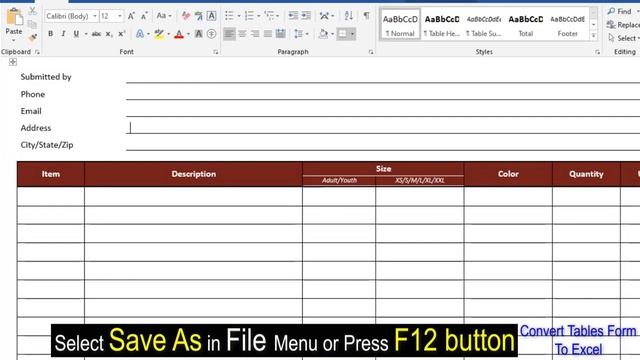Screen dimensions: 640x360
Task: Toggle Character Shading
Action: click(x=199, y=34)
